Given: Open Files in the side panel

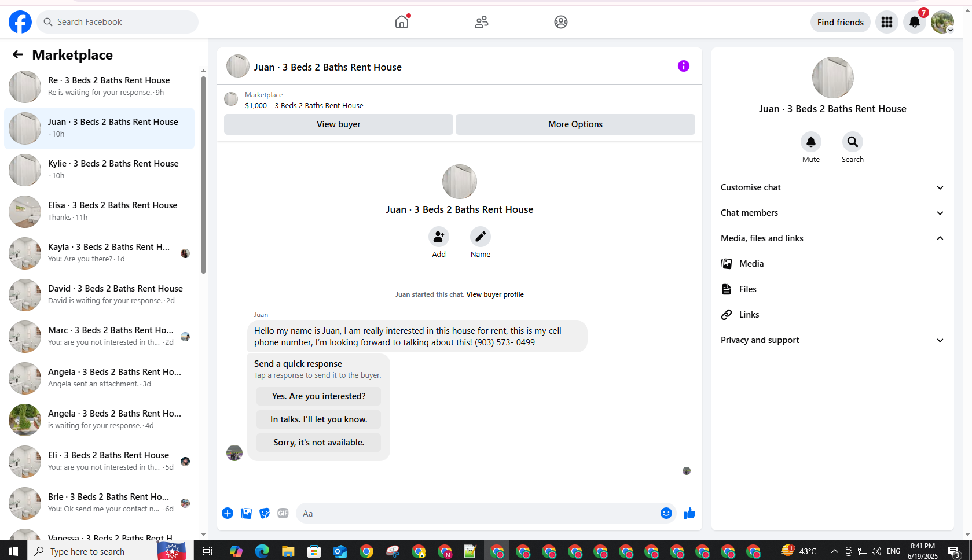Looking at the screenshot, I should pyautogui.click(x=832, y=289).
